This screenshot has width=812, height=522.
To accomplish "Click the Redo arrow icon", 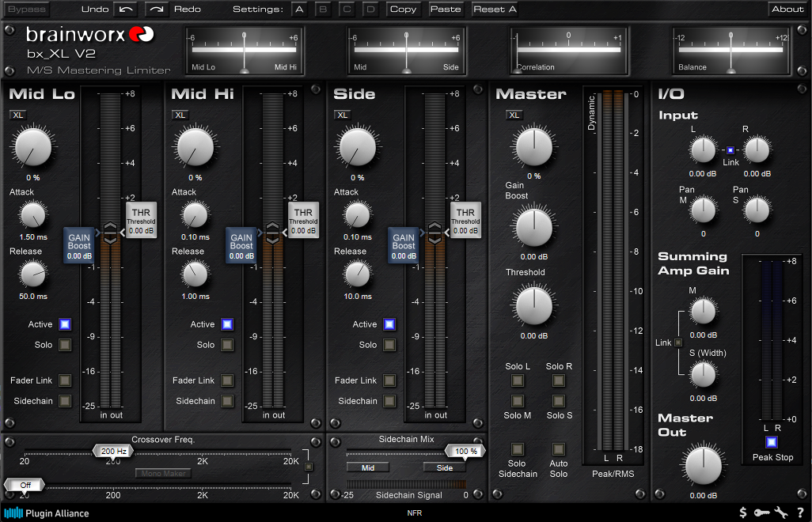I will pyautogui.click(x=156, y=9).
